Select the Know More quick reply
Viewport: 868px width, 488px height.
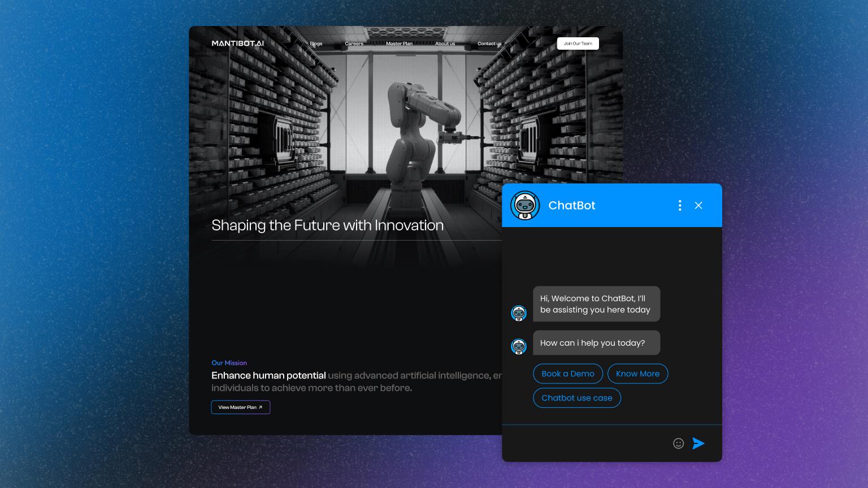[x=637, y=374]
